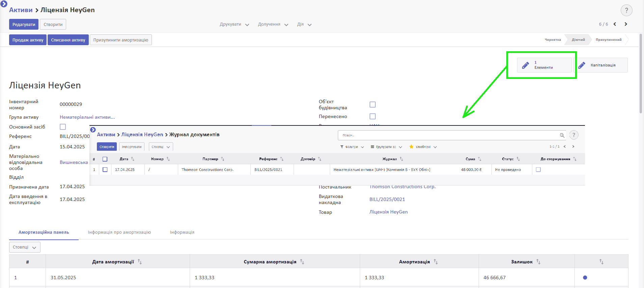Switch to Інформація про амортизацію tab
This screenshot has width=644, height=288.
point(119,232)
